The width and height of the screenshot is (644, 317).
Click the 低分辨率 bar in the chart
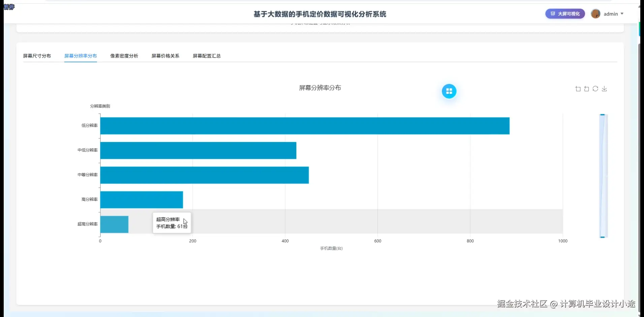[x=305, y=126]
